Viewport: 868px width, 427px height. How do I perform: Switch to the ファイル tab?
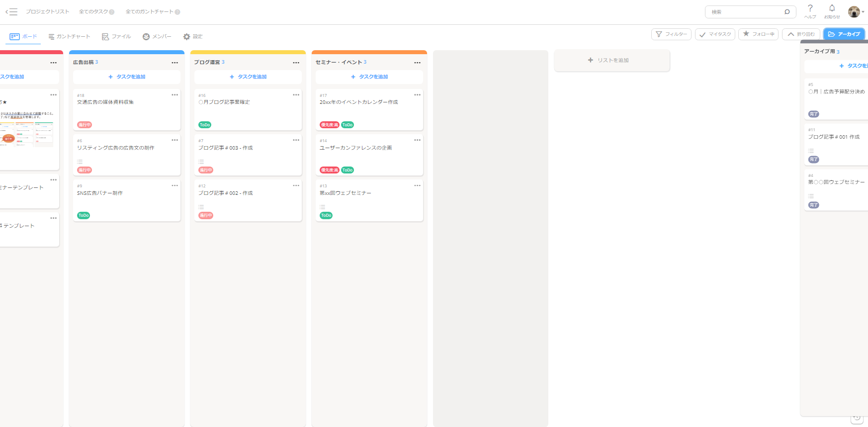tap(116, 36)
